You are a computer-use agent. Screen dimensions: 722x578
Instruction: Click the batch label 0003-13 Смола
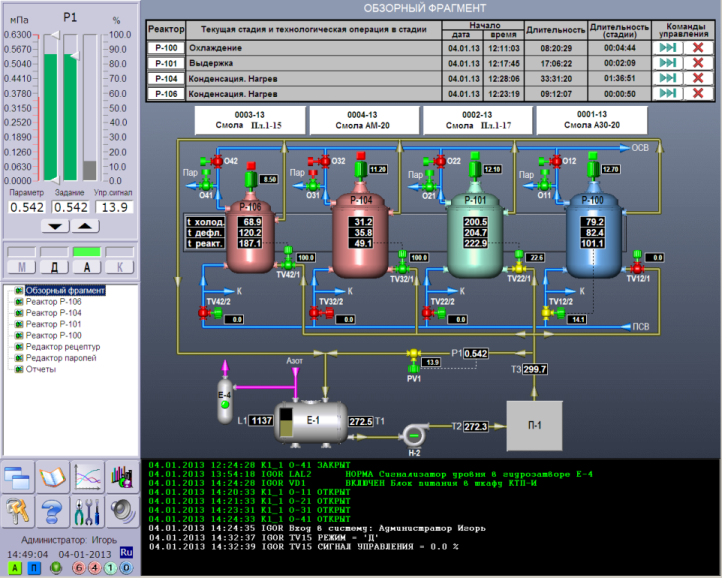250,120
